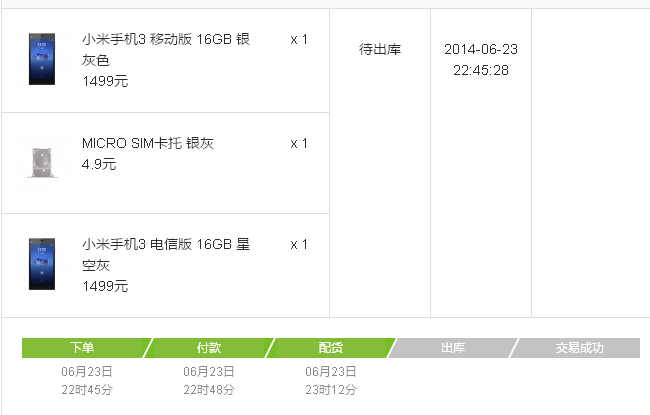Open the MICRO SIM卡托 银灰 product link
This screenshot has width=650, height=415.
pos(148,144)
